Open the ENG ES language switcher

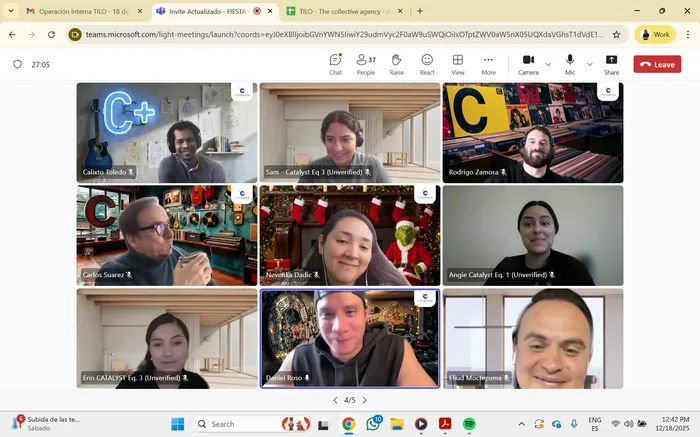click(x=595, y=424)
